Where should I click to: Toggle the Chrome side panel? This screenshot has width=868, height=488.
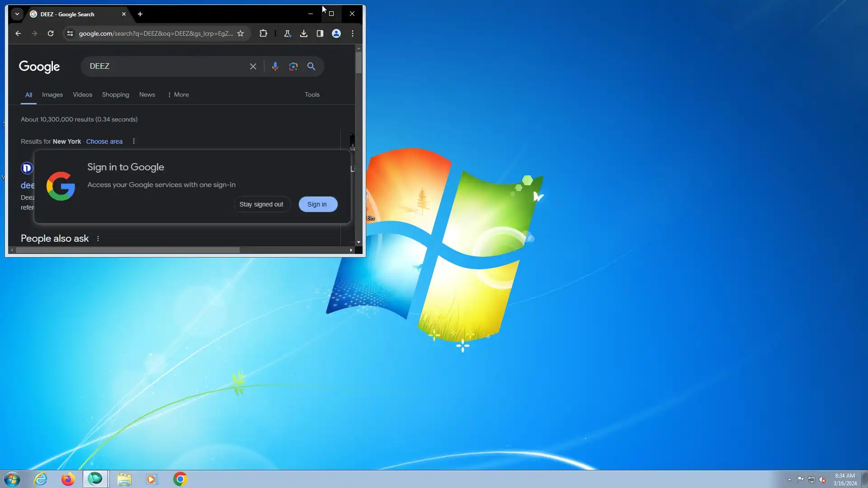coord(320,33)
